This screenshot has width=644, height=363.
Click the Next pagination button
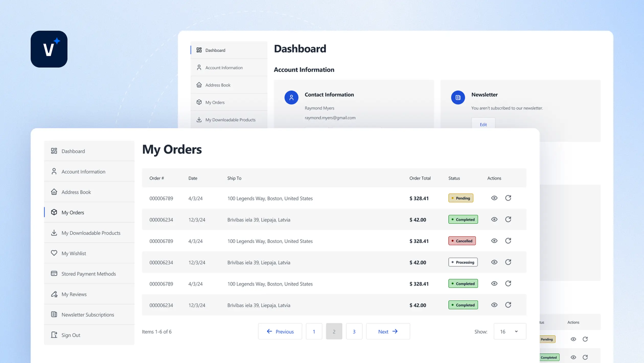(x=388, y=331)
